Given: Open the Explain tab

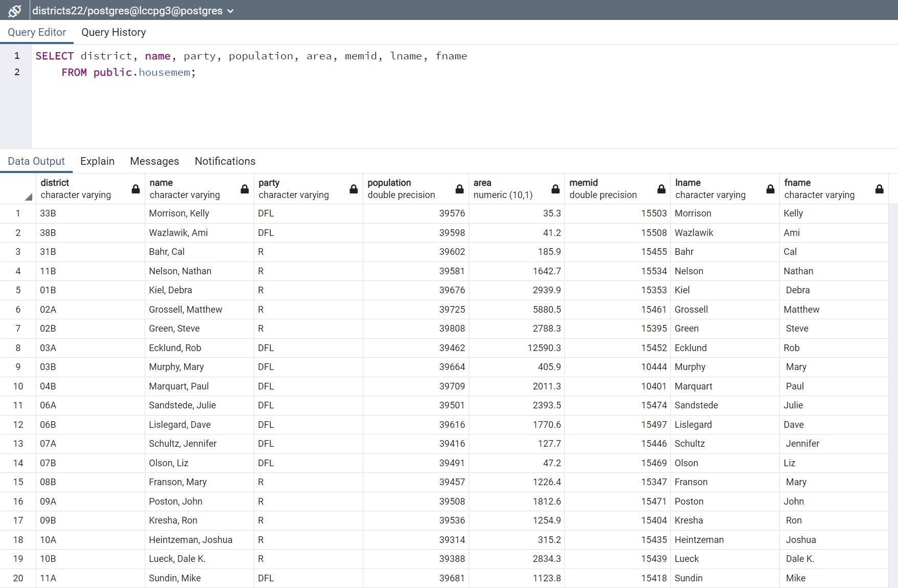Looking at the screenshot, I should [97, 161].
